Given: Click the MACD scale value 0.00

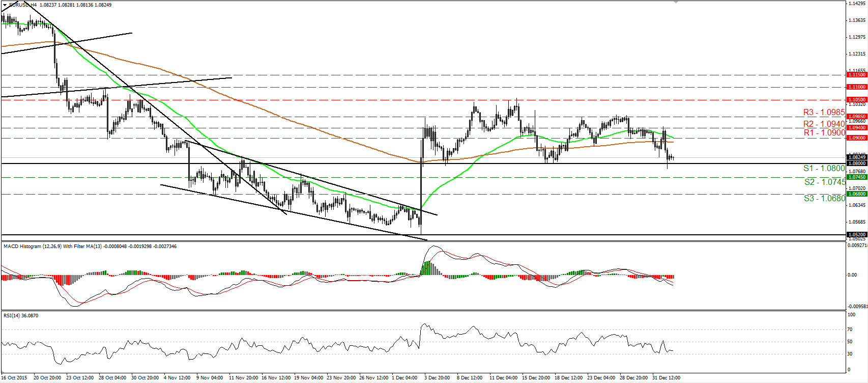Looking at the screenshot, I should (852, 275).
